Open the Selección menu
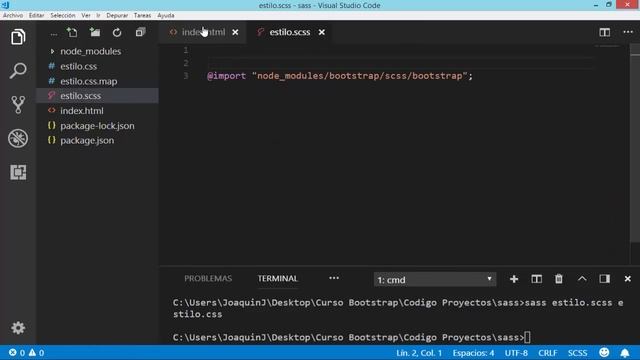The image size is (640, 360). [62, 16]
